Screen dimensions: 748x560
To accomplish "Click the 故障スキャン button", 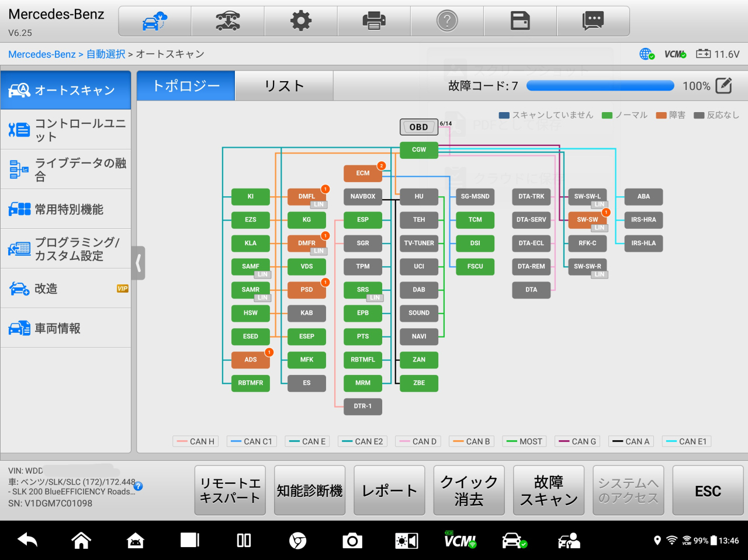I will [x=548, y=491].
